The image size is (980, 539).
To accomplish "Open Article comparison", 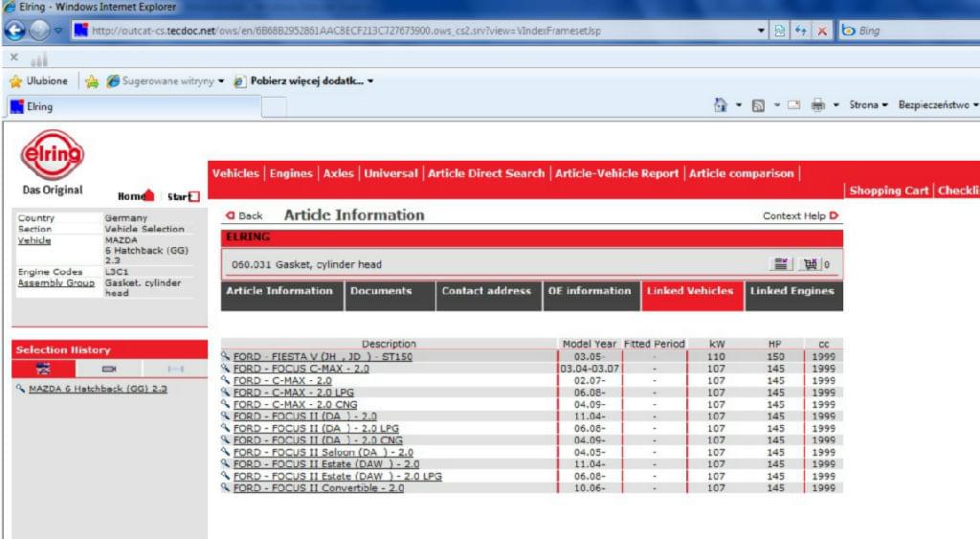I will click(742, 173).
